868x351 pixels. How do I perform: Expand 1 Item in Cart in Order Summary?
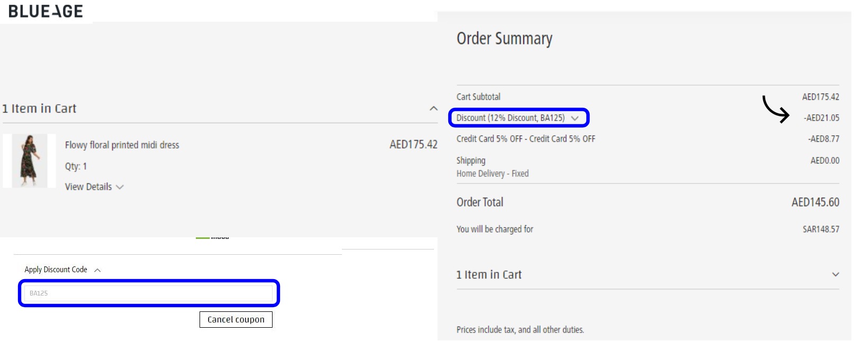pyautogui.click(x=835, y=274)
